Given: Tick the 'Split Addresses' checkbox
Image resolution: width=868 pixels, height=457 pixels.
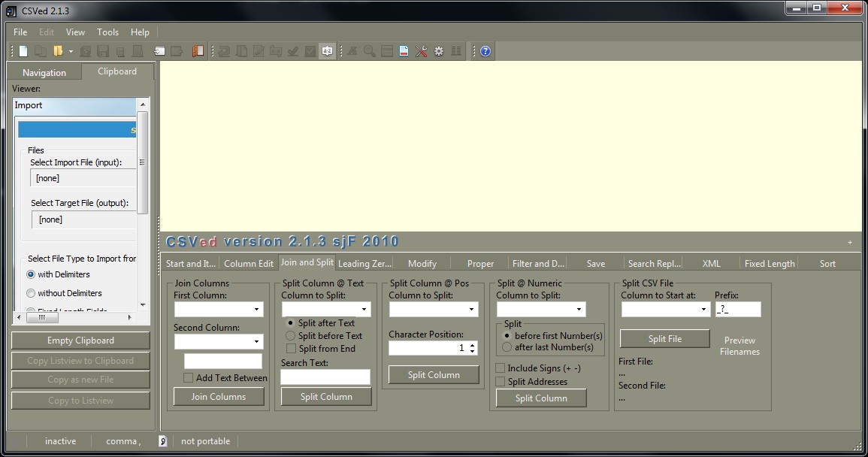Looking at the screenshot, I should pos(500,382).
